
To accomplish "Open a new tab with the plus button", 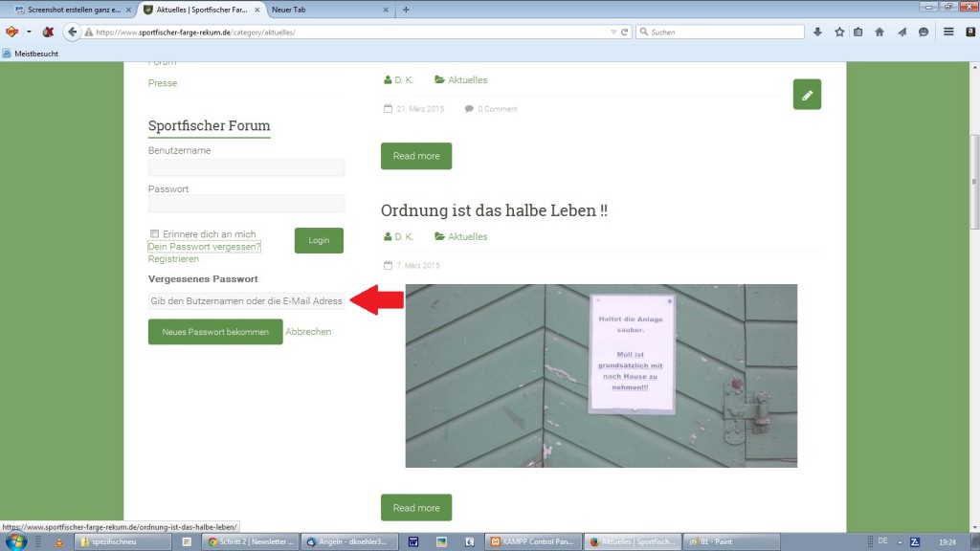I will pyautogui.click(x=406, y=10).
